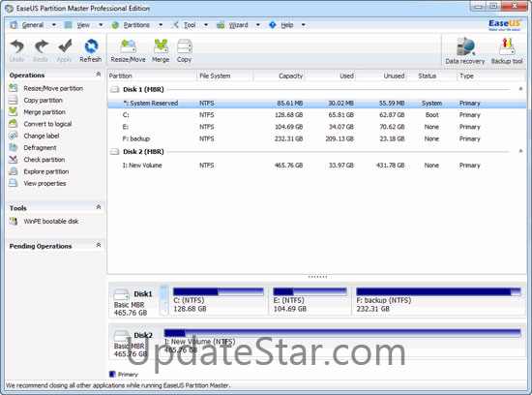This screenshot has width=532, height=395.
Task: Click the Disk2 icon in disk map
Action: [121, 336]
